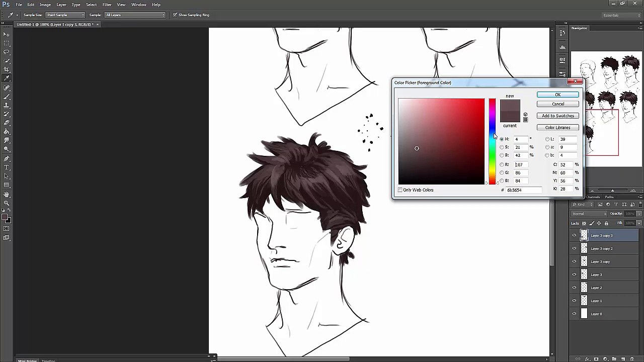Open the layer blend mode Normal dropdown
The image size is (644, 362).
589,214
